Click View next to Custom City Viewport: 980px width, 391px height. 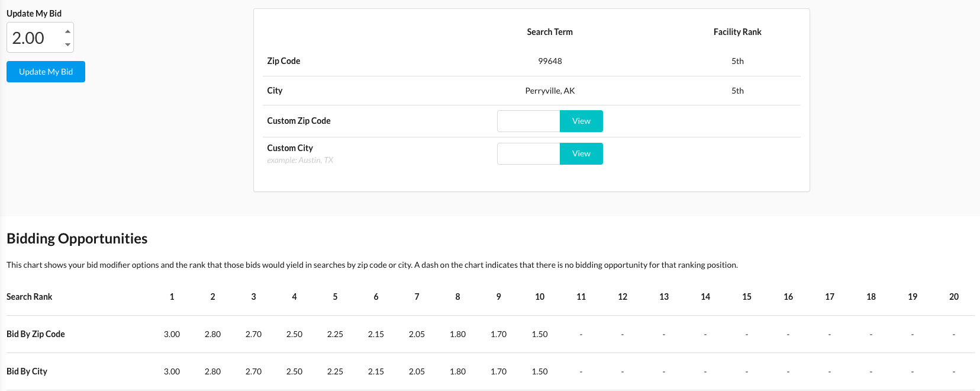(581, 153)
